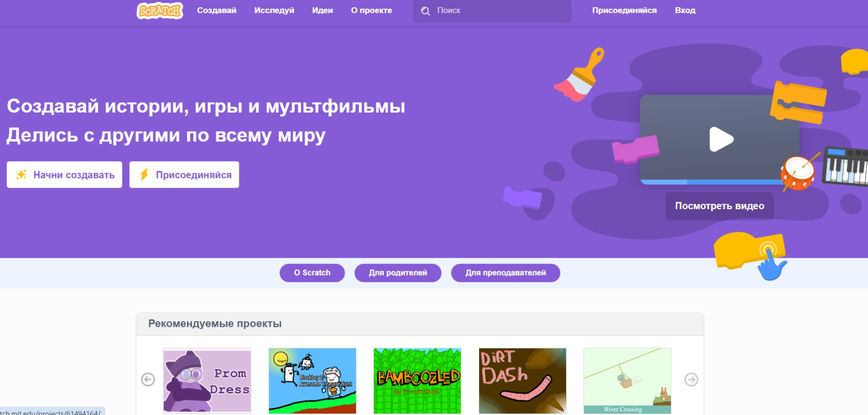The height and width of the screenshot is (415, 868).
Task: Open the Prom Dress project thumbnail
Action: pyautogui.click(x=207, y=381)
